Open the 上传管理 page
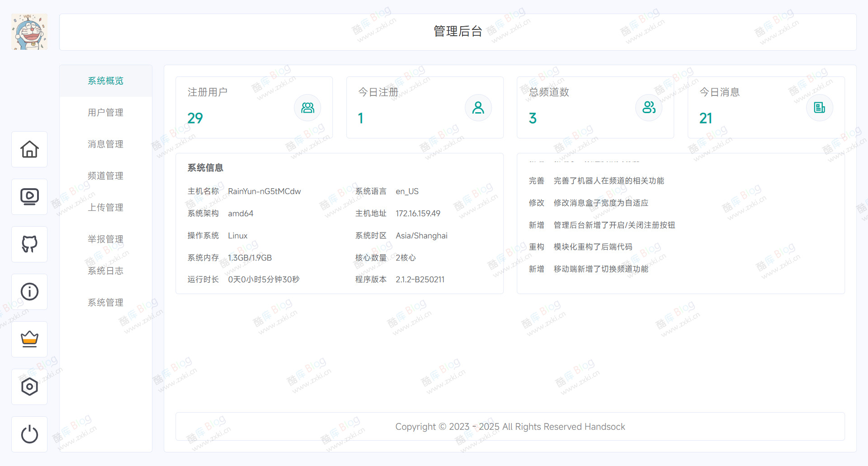The width and height of the screenshot is (868, 466). pos(105,207)
